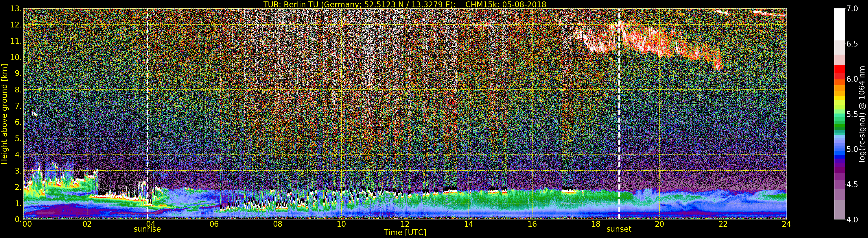
Task: Select the 'Time [UTC]' axis label
Action: (405, 232)
